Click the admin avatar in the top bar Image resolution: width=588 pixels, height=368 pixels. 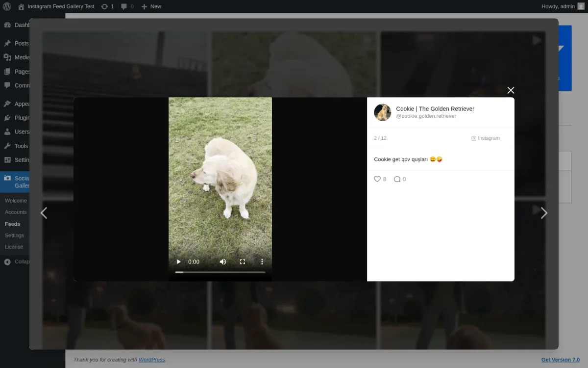coord(581,6)
